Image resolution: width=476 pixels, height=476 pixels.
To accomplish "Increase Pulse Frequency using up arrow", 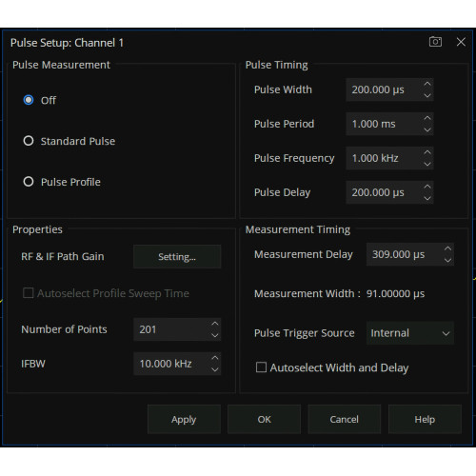I will tap(427, 152).
